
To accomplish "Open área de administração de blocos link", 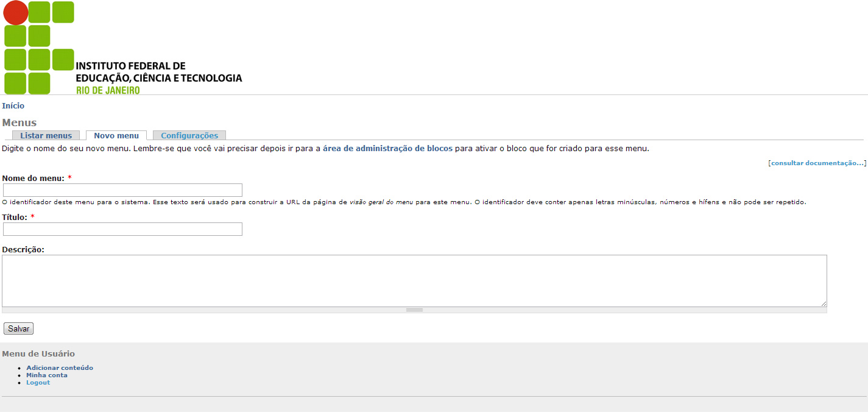I will pyautogui.click(x=387, y=149).
